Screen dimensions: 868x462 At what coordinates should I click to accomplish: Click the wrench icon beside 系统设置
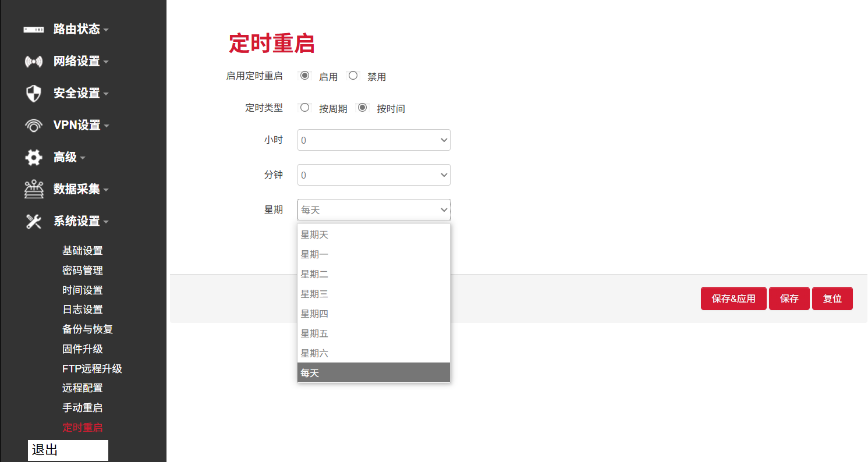tap(32, 221)
